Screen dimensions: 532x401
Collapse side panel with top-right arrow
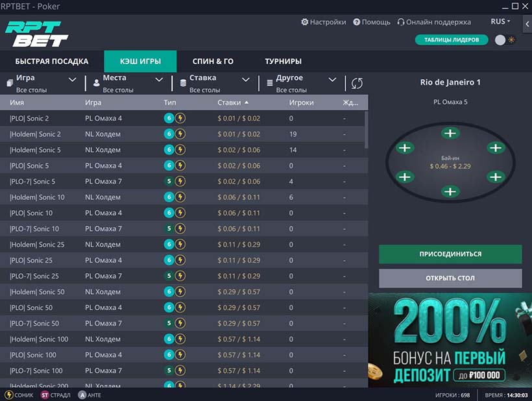click(x=527, y=24)
